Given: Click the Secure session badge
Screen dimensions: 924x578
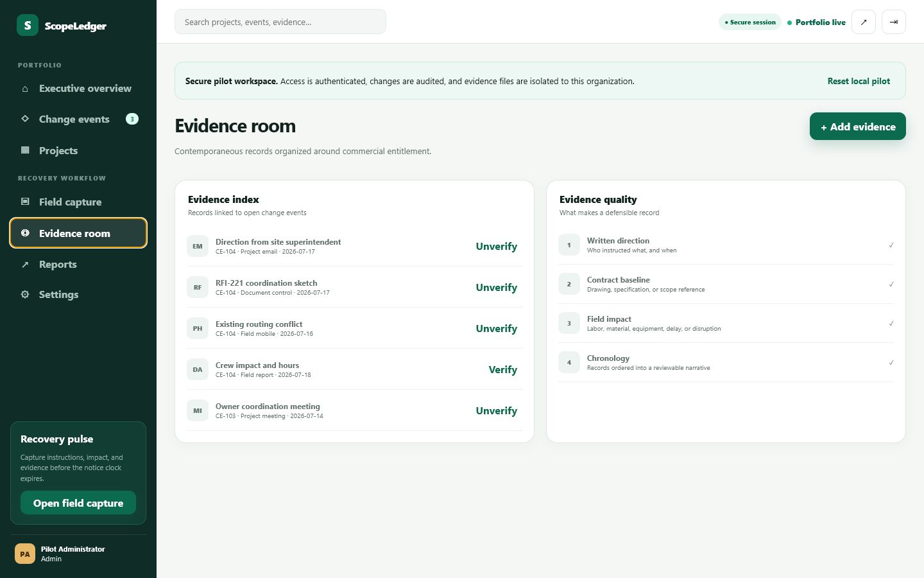Looking at the screenshot, I should tap(750, 22).
